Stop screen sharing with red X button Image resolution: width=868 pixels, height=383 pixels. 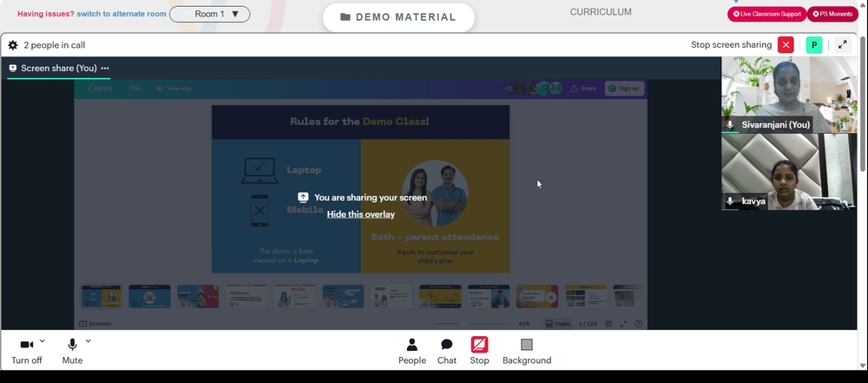786,45
